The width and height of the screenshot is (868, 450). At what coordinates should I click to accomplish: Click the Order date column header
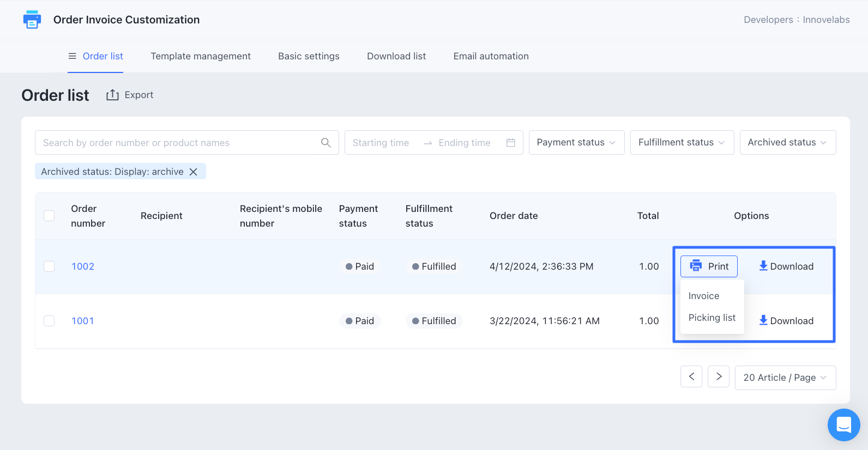(x=514, y=216)
